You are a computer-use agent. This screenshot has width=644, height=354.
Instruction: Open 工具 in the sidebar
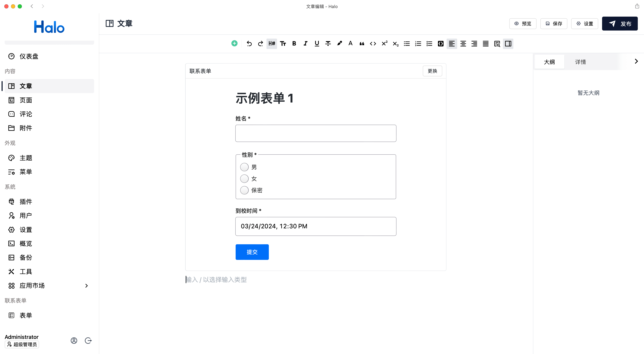pos(49,271)
